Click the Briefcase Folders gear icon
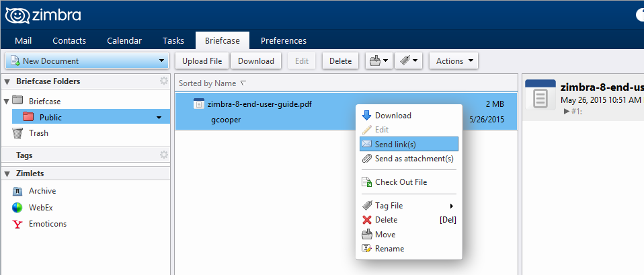644x275 pixels. tap(164, 81)
